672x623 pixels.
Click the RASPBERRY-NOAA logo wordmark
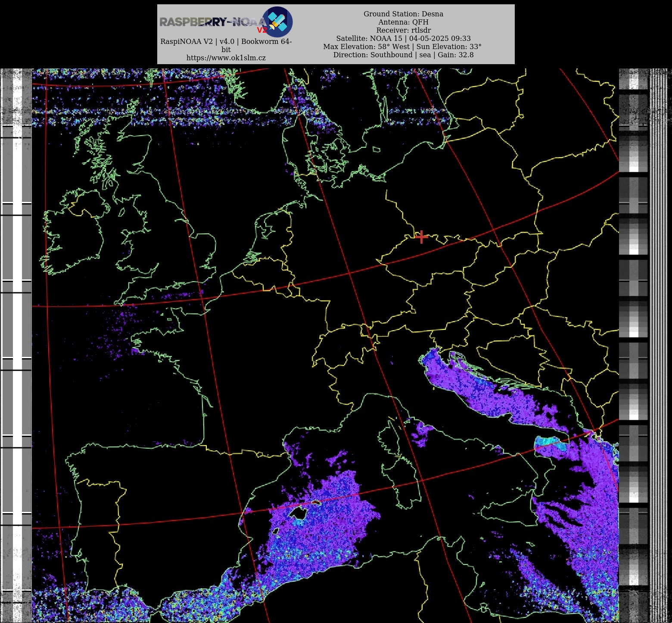tap(213, 22)
